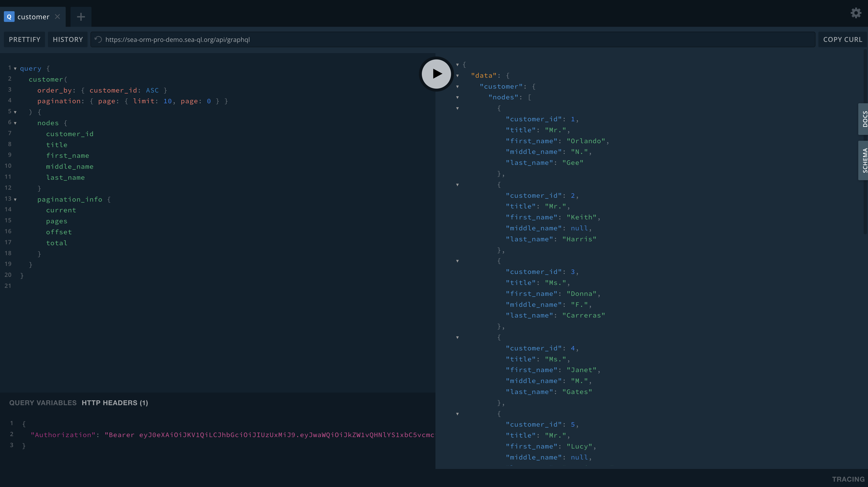Open the SCHEMA side panel

coord(864,160)
